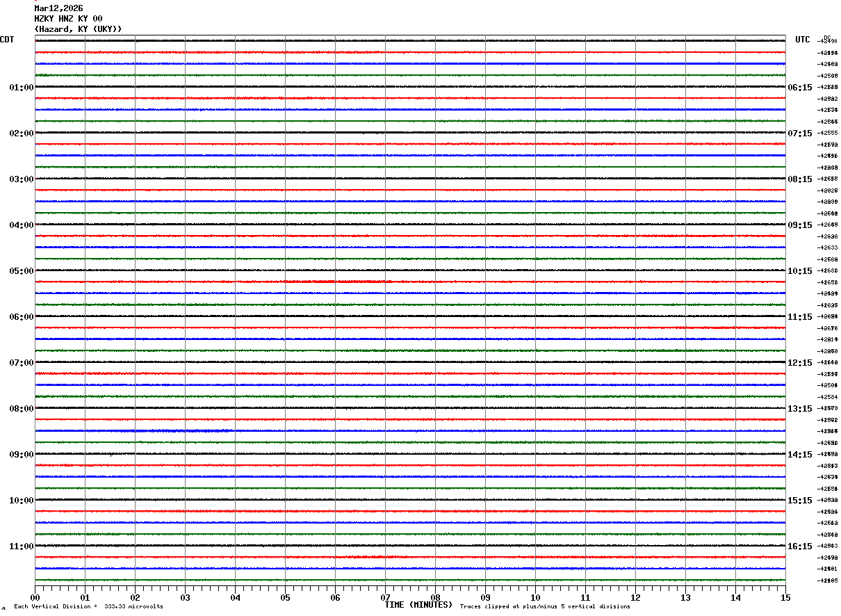Screen dimensions: 841x616
Task: Select the 06:15 UTC time label
Action: [799, 88]
